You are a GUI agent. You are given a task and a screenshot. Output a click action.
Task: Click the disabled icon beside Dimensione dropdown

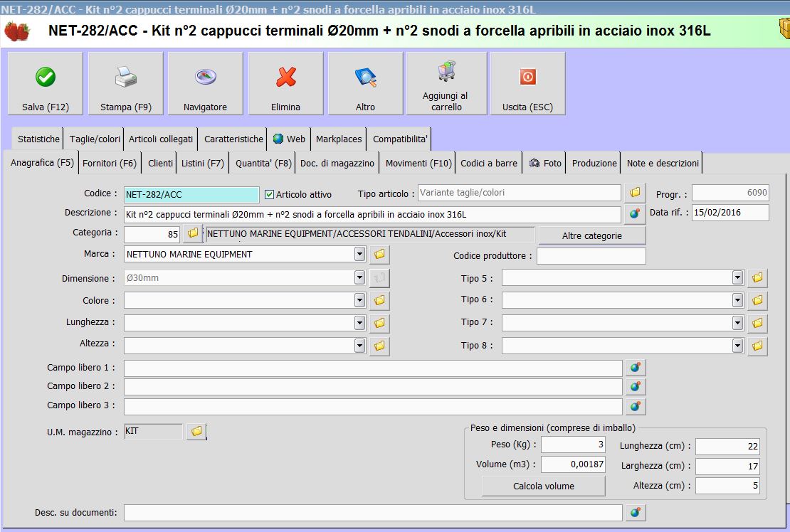pyautogui.click(x=379, y=277)
